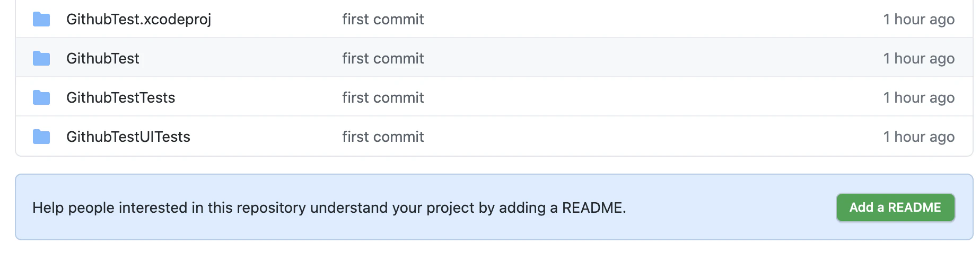
Task: Open the GithubTestUITests folder name link
Action: click(128, 137)
